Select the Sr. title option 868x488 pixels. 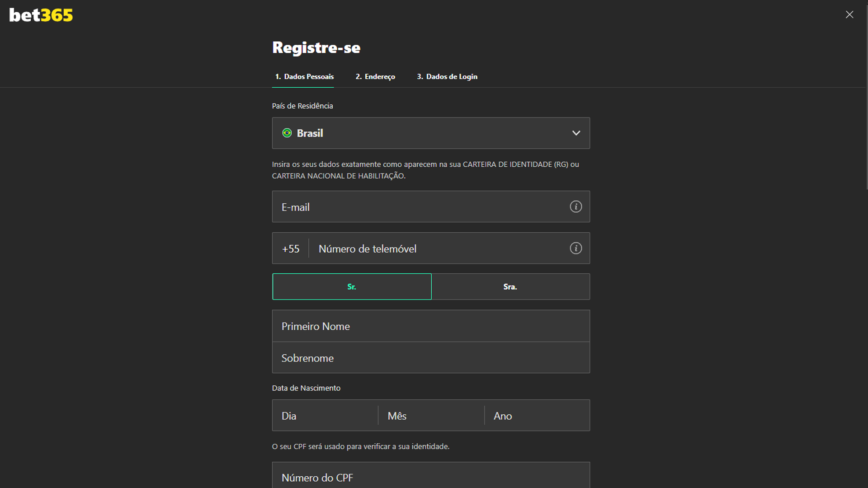tap(352, 286)
